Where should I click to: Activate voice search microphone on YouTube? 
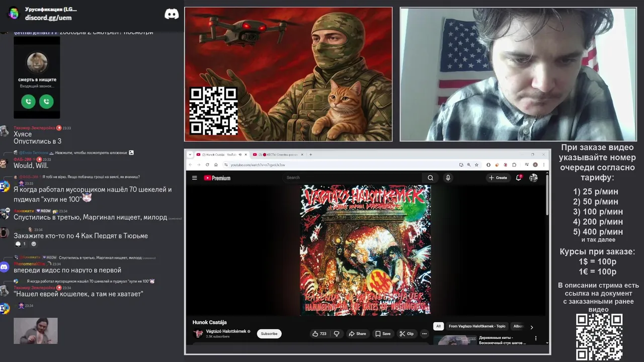[x=448, y=177]
